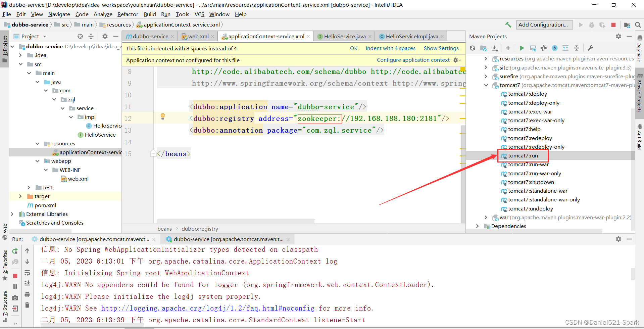
Task: Switch to the HelloServiceImpl.java tab
Action: [412, 36]
